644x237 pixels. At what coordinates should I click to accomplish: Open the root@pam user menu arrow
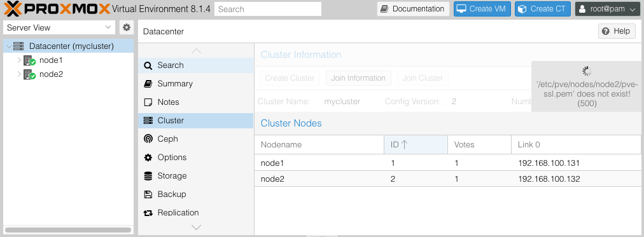tap(632, 10)
